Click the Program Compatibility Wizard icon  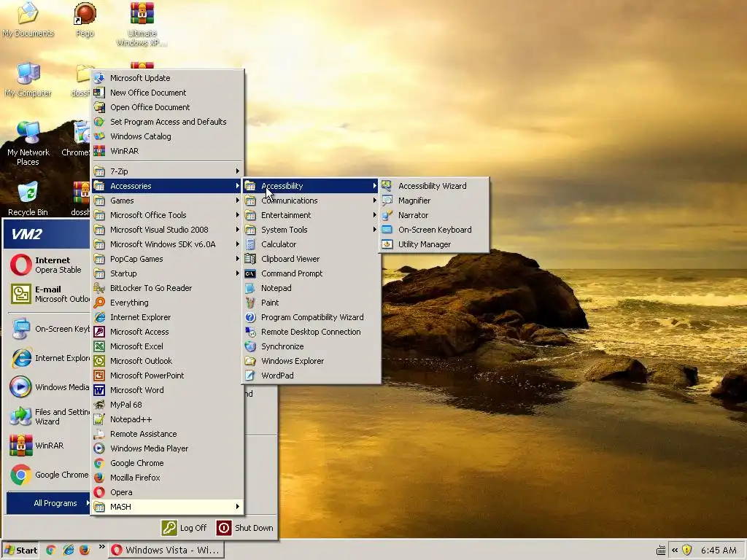coord(250,317)
